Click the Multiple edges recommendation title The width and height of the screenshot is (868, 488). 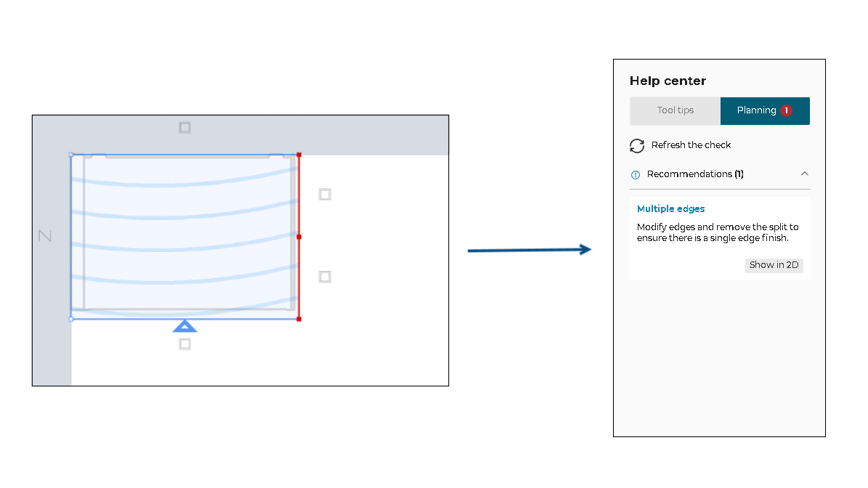pos(671,209)
